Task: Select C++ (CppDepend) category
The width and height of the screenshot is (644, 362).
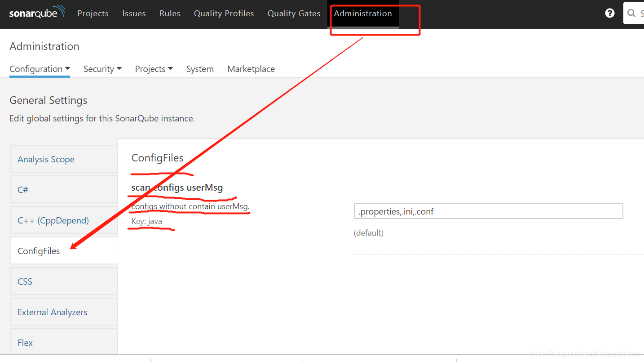Action: (64, 220)
